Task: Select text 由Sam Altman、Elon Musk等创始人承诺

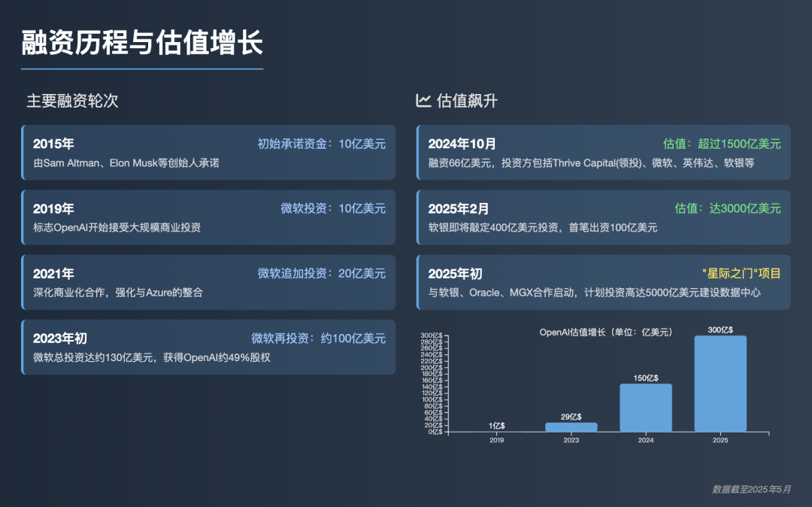Action: pos(126,163)
